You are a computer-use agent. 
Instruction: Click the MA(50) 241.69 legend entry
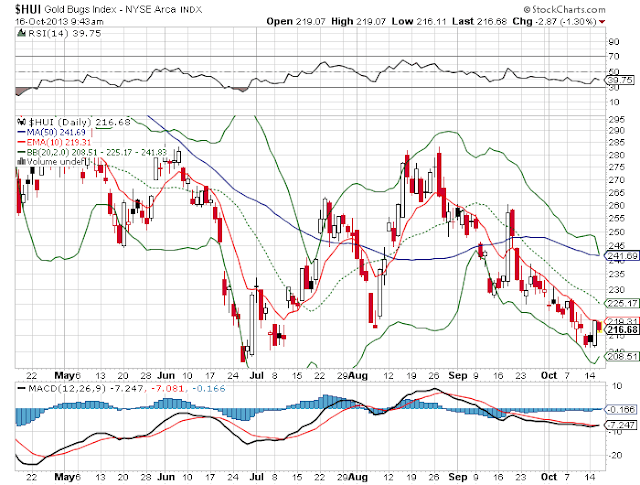(x=51, y=132)
